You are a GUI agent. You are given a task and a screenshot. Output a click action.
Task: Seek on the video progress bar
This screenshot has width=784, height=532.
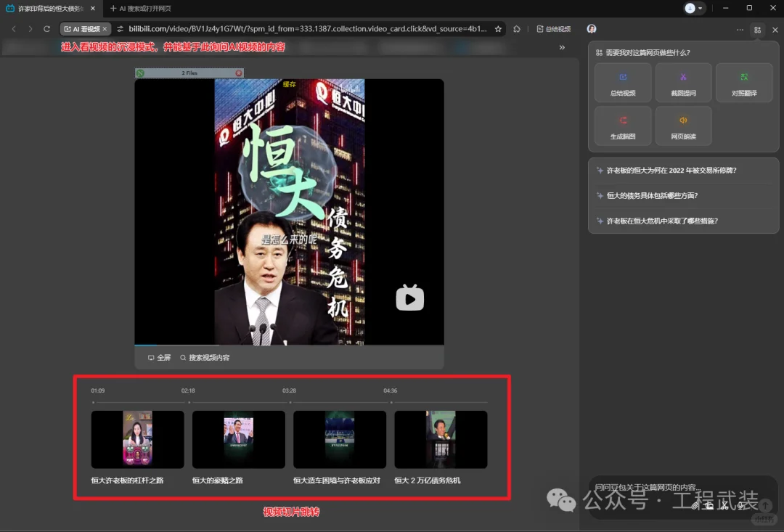[289, 345]
